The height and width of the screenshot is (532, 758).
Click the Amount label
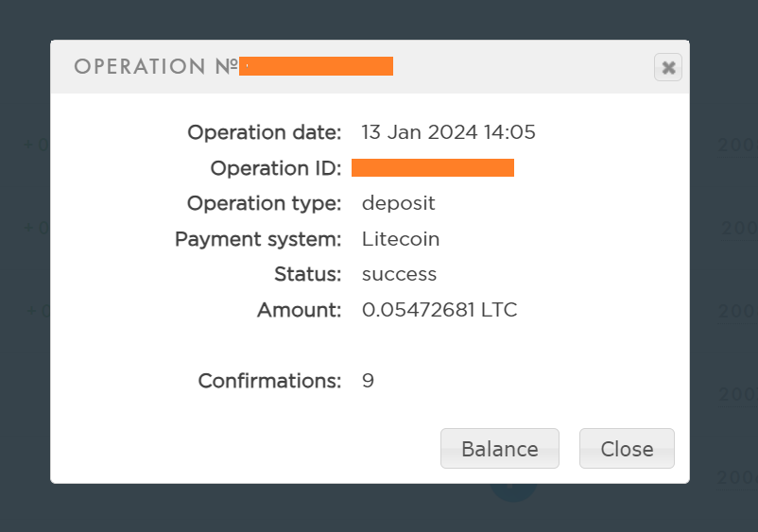click(299, 310)
